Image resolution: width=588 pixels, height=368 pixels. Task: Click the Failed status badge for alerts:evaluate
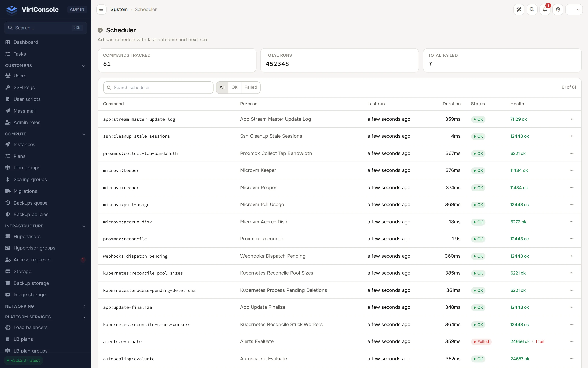(481, 342)
